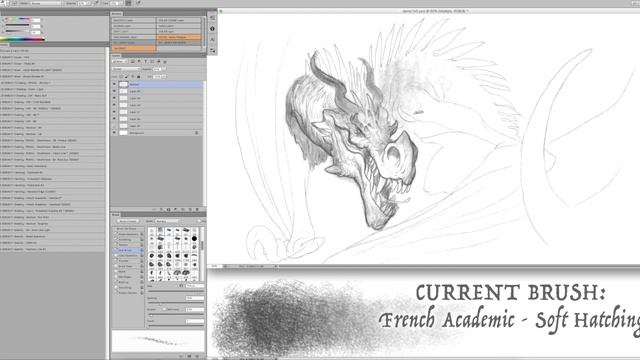Click orange button in right column of grid
640x360 pixels.
click(179, 37)
